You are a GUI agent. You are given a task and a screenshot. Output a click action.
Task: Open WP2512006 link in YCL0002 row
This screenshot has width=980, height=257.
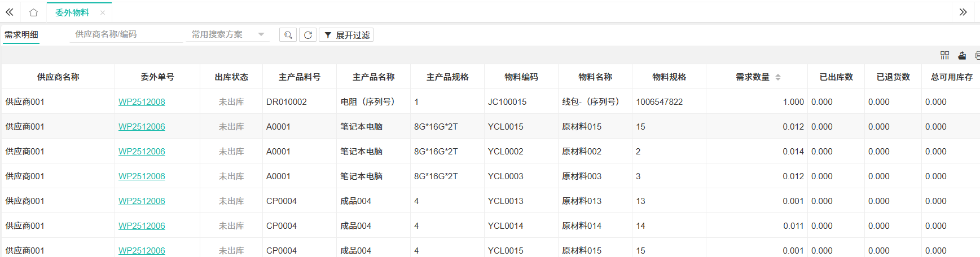(142, 152)
